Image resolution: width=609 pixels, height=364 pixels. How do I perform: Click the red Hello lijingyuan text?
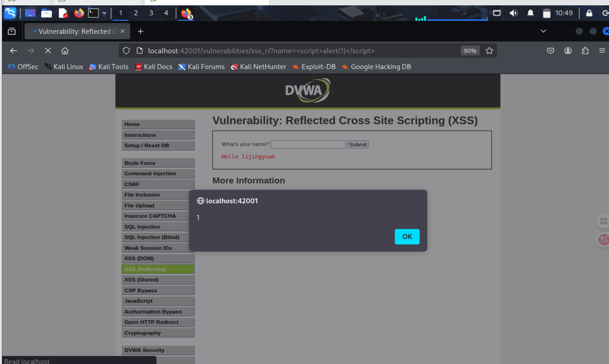248,157
